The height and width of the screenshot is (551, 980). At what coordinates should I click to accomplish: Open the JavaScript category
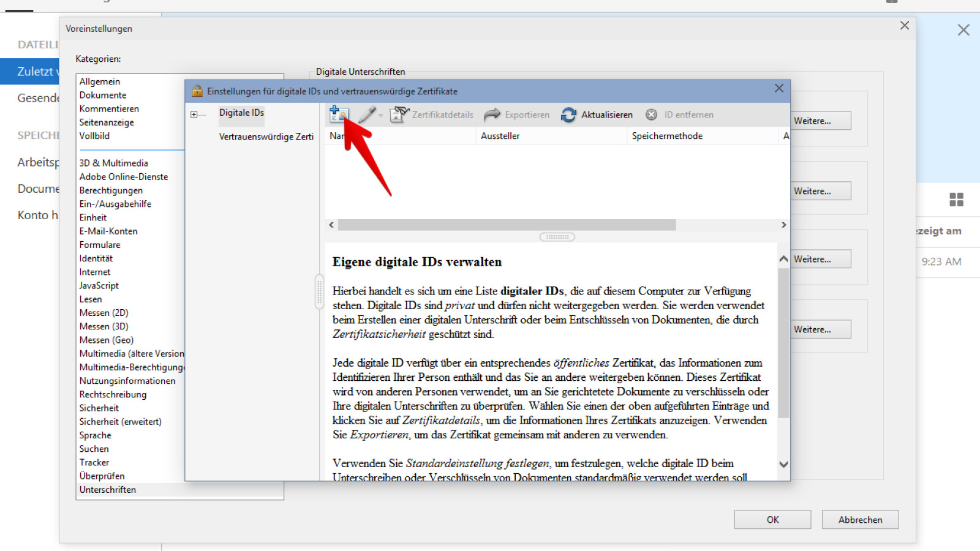point(99,285)
